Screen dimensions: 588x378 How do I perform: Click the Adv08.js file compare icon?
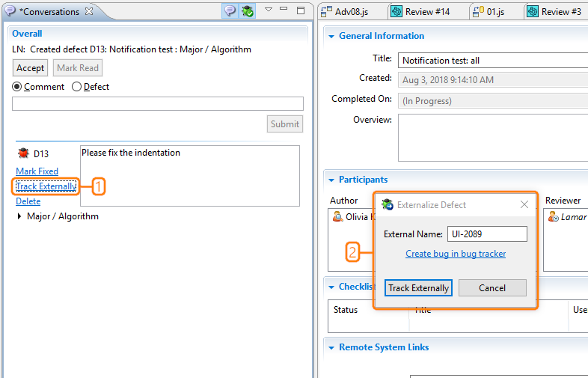tap(326, 11)
